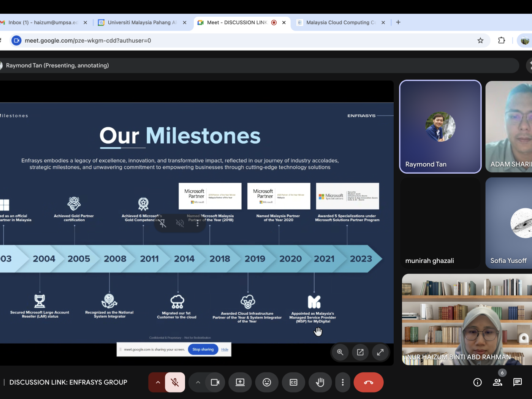Show the participants people list
This screenshot has width=532, height=399.
[x=497, y=382]
